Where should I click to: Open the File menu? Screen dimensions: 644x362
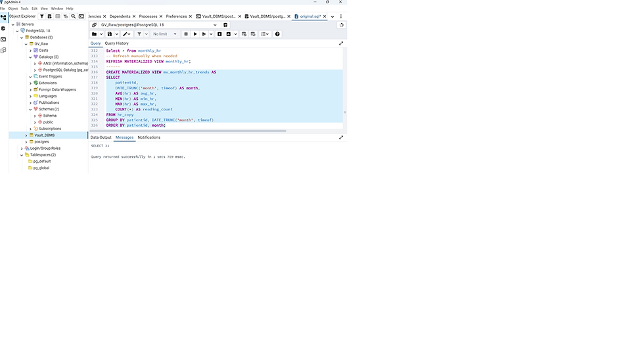[3, 8]
